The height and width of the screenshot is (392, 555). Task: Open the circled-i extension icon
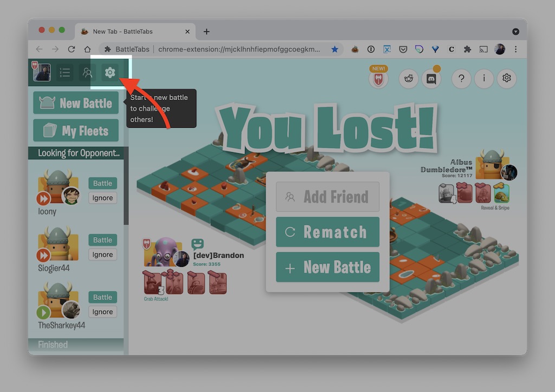coord(371,49)
